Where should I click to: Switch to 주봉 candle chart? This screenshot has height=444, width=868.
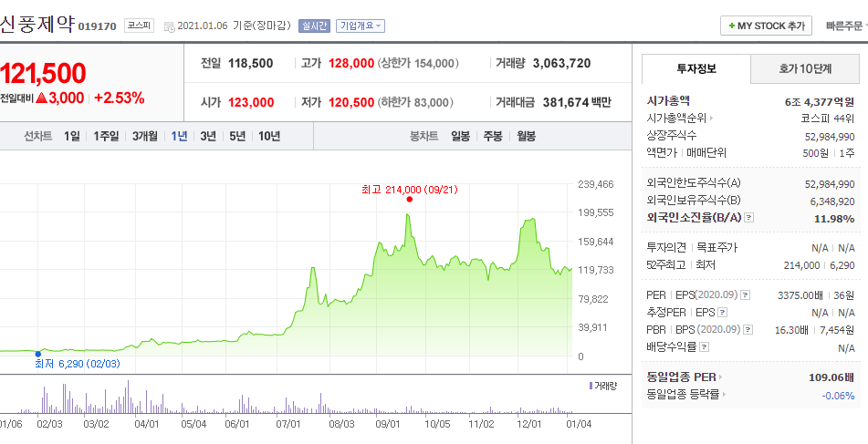493,136
